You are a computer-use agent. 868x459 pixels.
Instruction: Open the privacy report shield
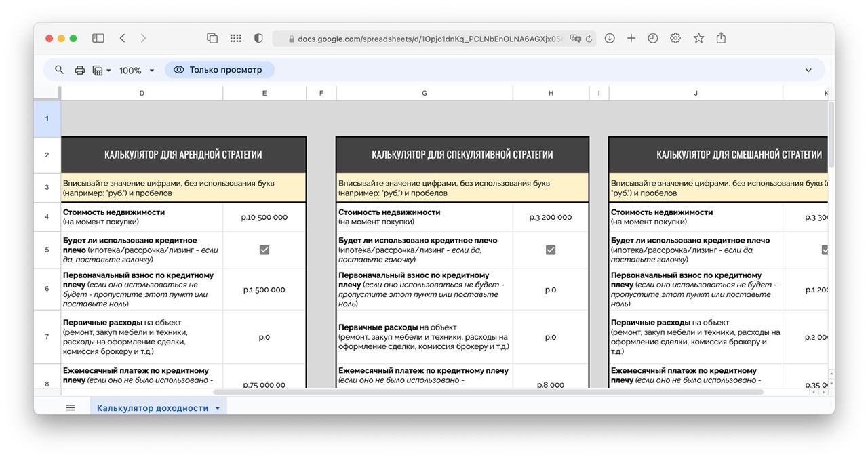pyautogui.click(x=258, y=39)
